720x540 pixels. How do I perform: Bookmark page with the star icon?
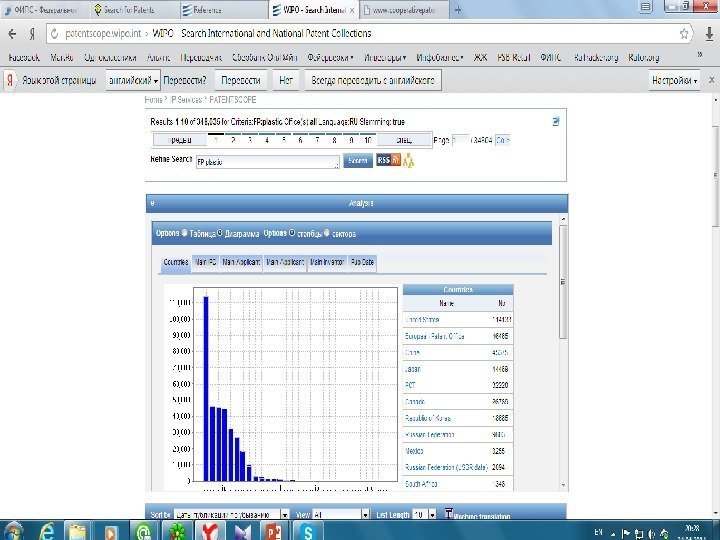684,34
